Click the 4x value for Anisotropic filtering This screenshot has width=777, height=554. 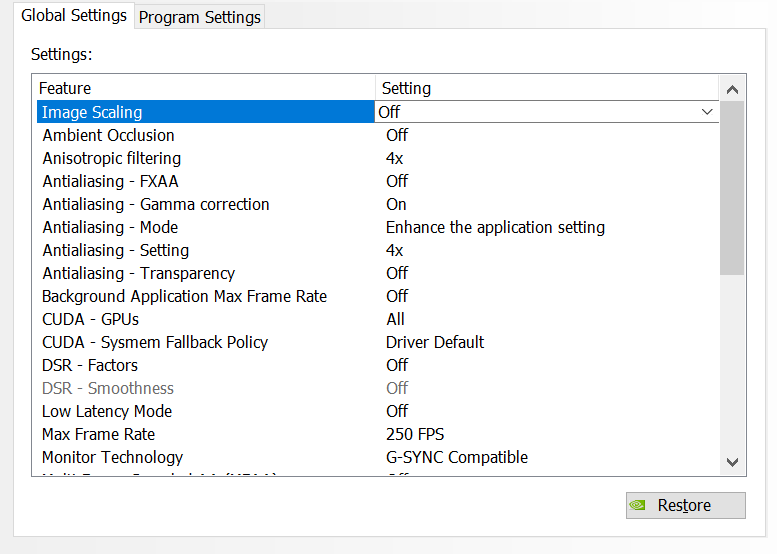pos(394,158)
